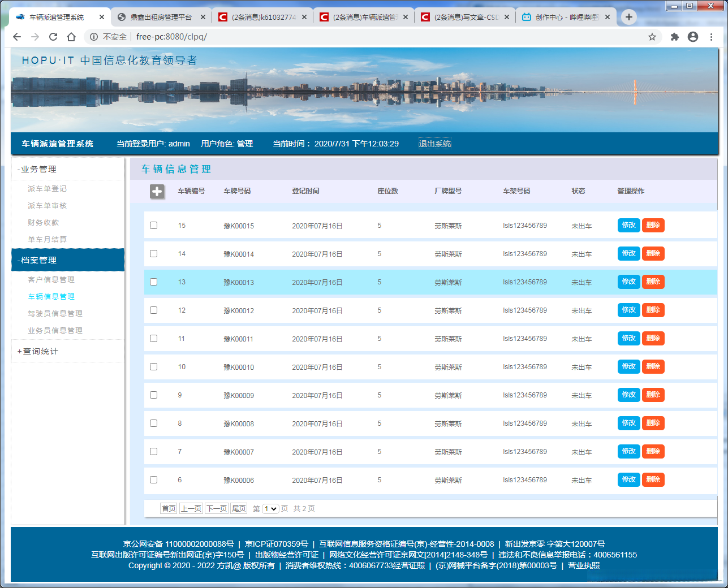
Task: Collapse the 业务管理 section
Action: 37,169
